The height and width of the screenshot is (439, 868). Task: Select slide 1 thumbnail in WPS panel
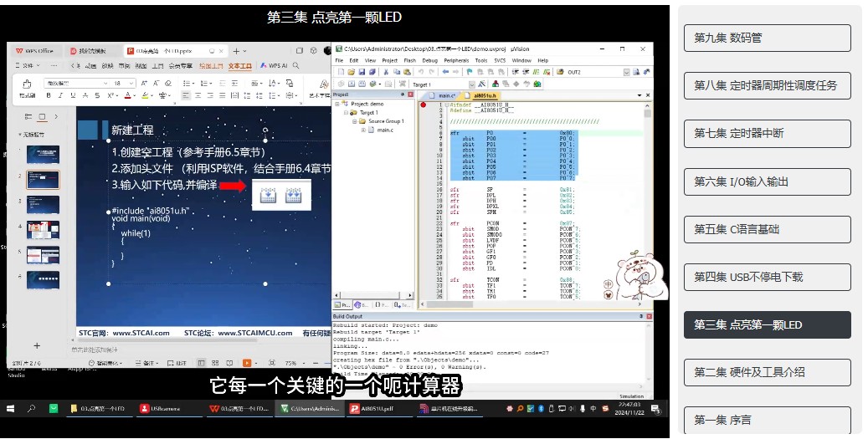[43, 154]
